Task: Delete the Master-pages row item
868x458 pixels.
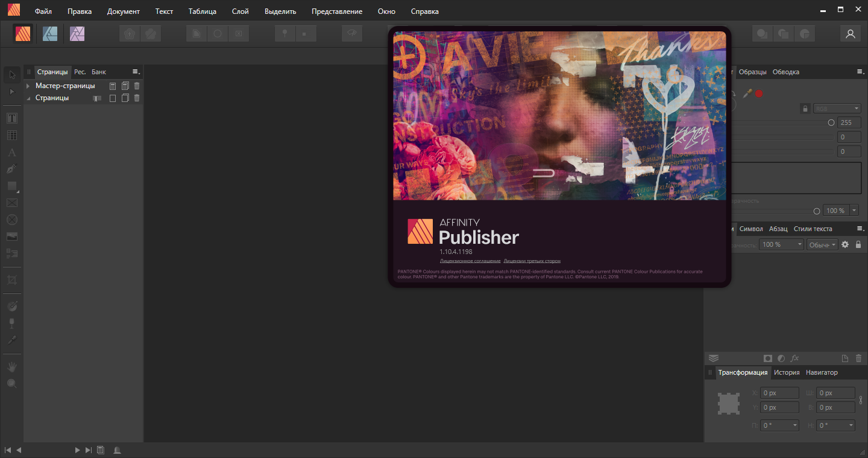Action: tap(137, 86)
